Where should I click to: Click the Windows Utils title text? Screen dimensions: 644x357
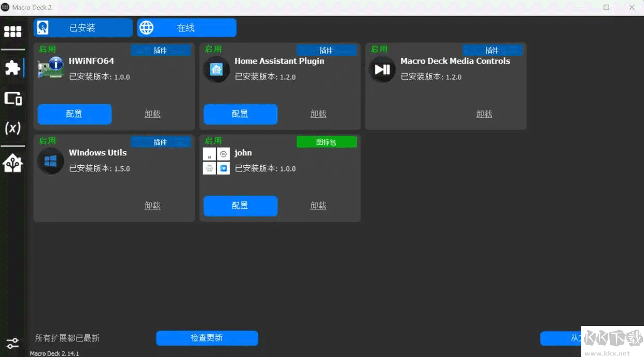pyautogui.click(x=98, y=153)
